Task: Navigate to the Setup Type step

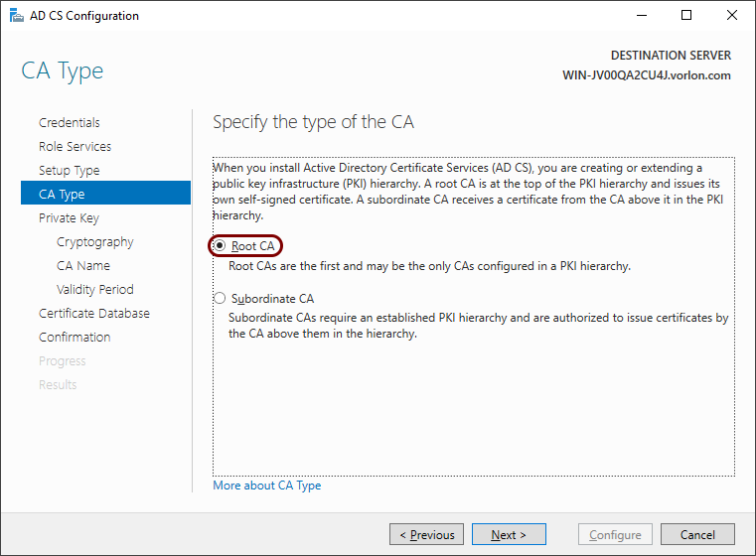Action: 70,171
